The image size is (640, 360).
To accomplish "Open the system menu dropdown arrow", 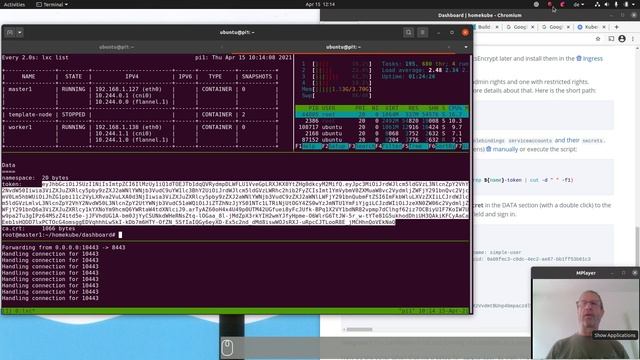I will [634, 4].
